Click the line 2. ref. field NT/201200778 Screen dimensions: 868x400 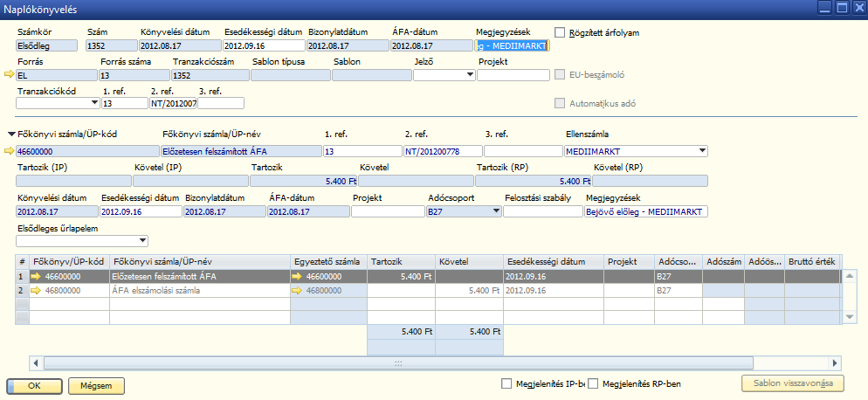[443, 151]
